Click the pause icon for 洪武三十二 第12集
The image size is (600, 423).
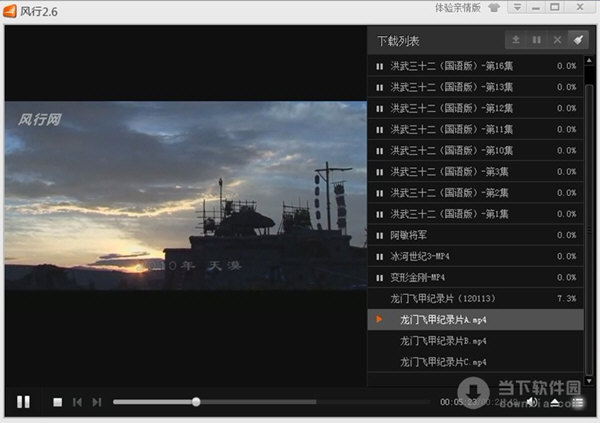coord(379,109)
